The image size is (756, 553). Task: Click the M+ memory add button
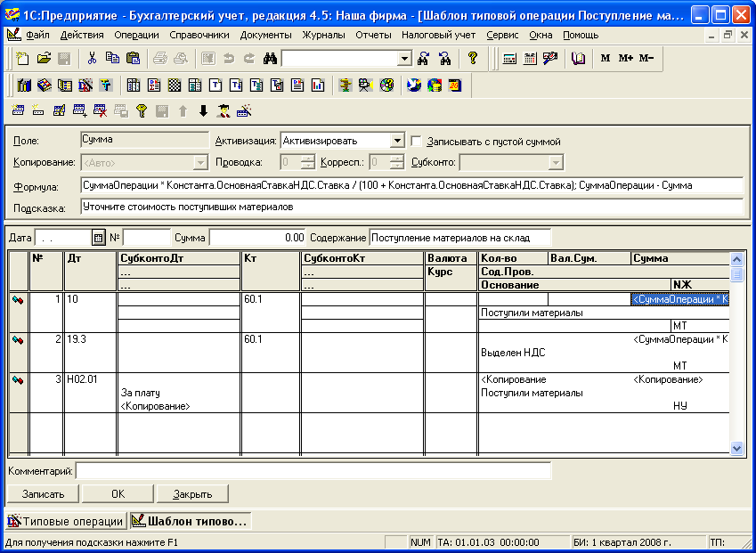coord(625,59)
